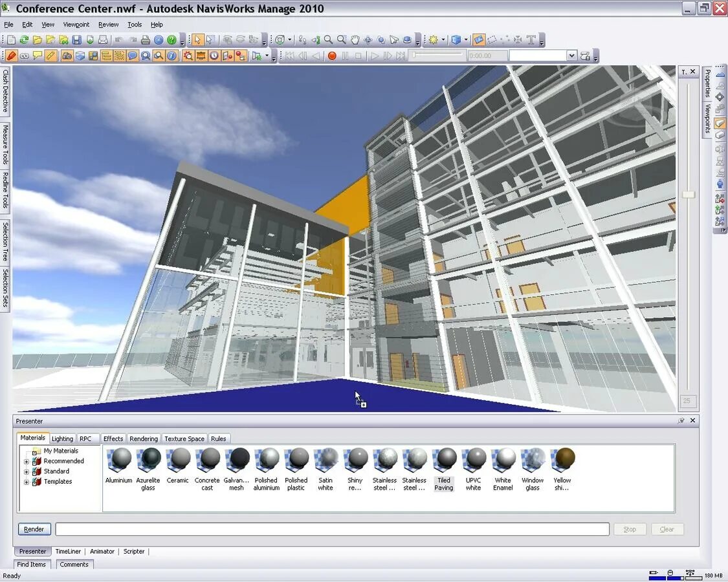The image size is (728, 582).
Task: Open Help via green question mark icon
Action: click(171, 40)
